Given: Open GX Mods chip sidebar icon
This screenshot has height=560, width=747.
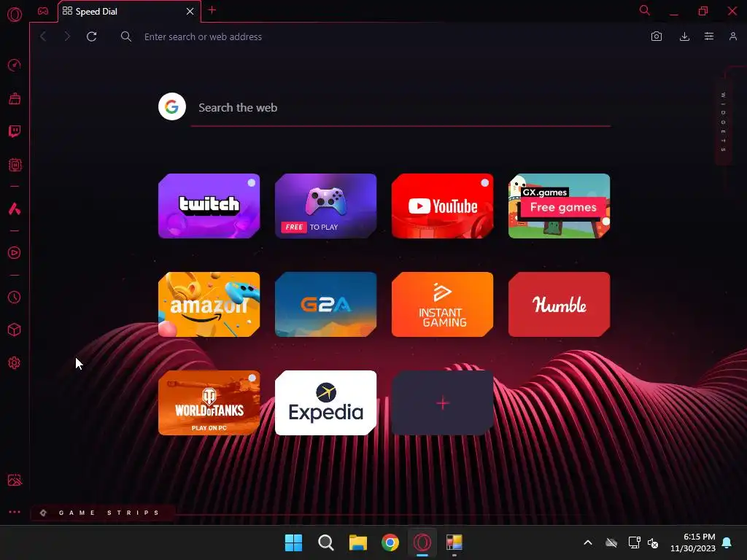Looking at the screenshot, I should point(15,165).
